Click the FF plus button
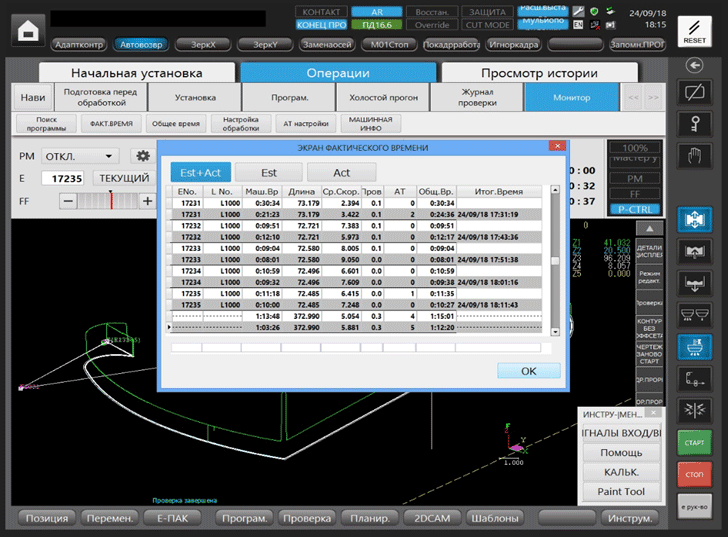This screenshot has height=537, width=728. coord(148,201)
